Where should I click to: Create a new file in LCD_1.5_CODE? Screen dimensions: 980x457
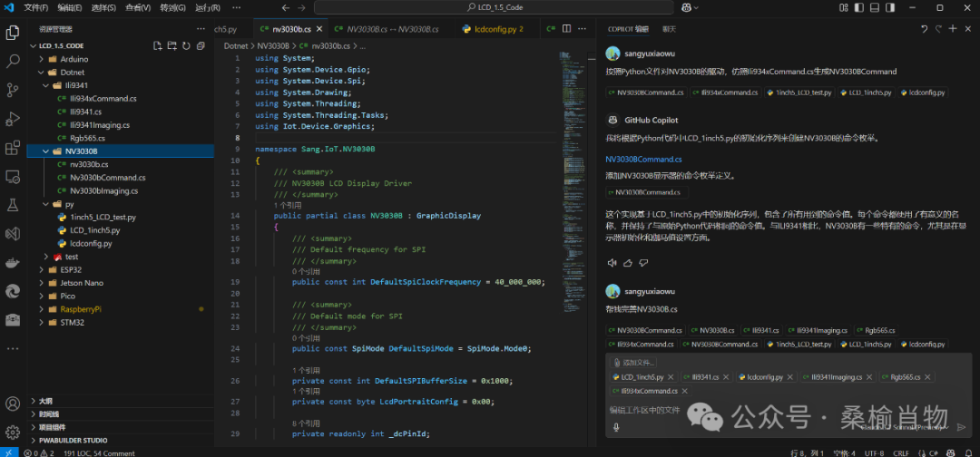pyautogui.click(x=158, y=45)
